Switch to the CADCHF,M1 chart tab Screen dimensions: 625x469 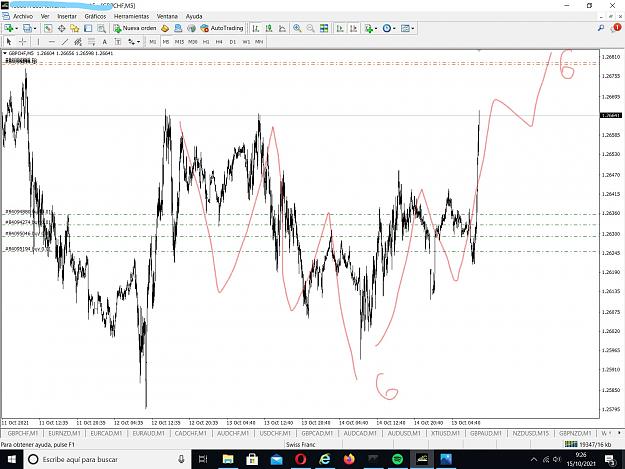pos(191,433)
